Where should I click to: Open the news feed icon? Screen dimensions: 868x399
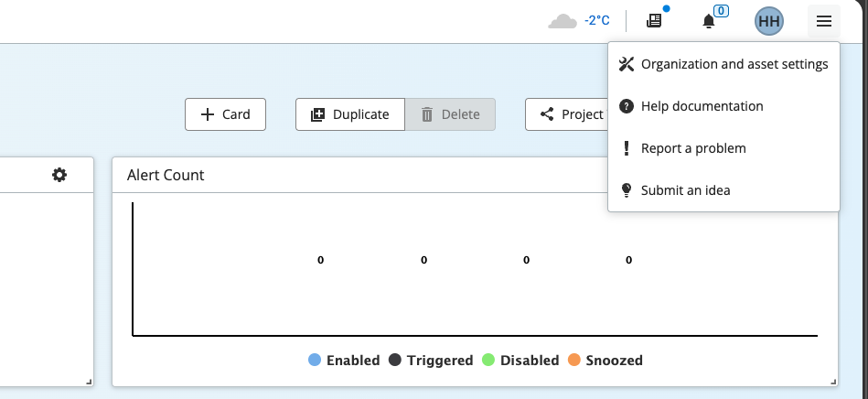[653, 20]
